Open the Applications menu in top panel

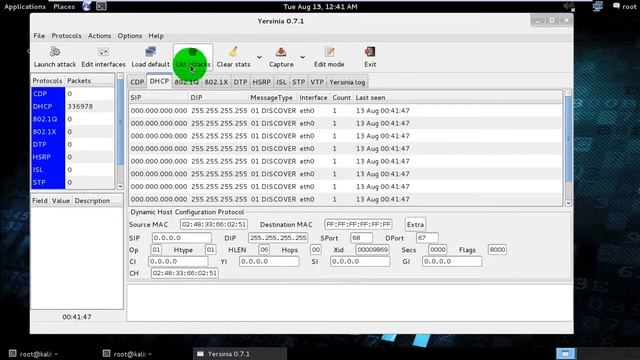(25, 7)
